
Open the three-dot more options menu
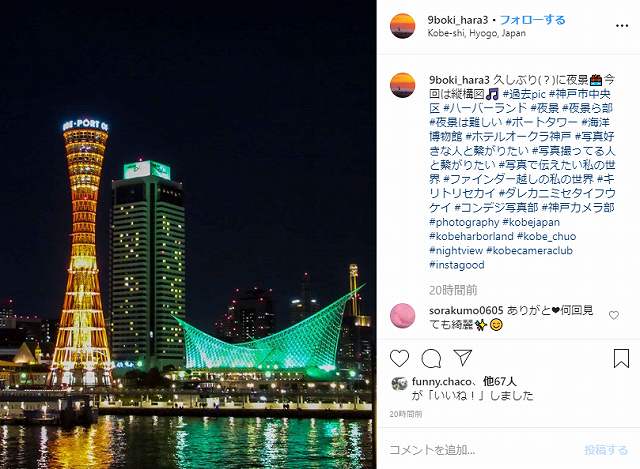[x=622, y=26]
